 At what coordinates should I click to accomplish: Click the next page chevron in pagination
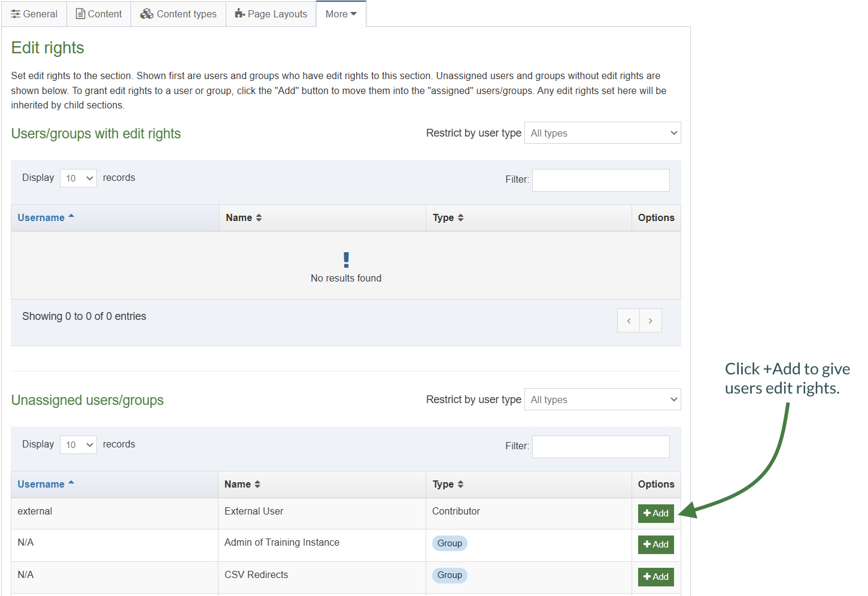(651, 320)
